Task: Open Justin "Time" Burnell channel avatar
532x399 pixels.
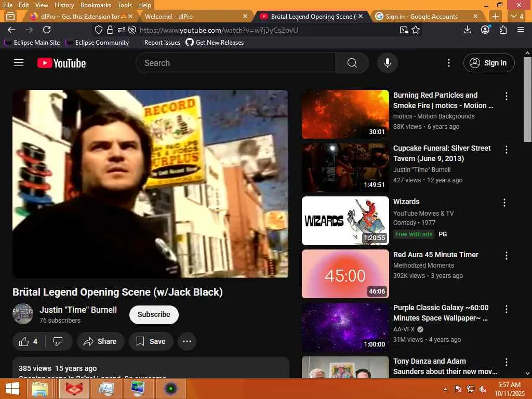Action: (23, 314)
